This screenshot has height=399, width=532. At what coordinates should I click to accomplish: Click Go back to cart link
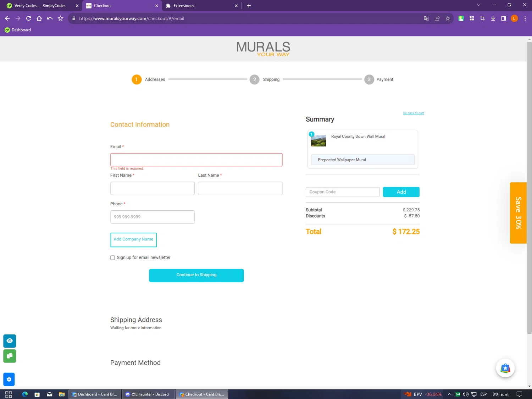(x=413, y=113)
